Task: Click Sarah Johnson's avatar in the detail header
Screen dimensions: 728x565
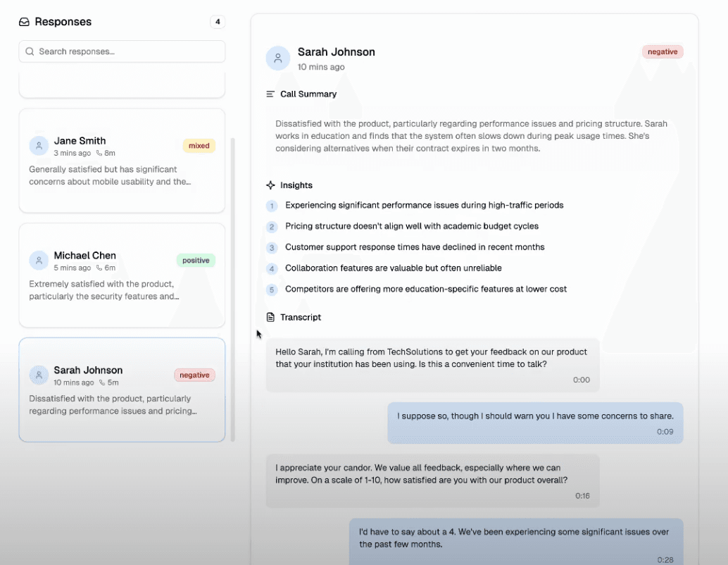Action: coord(278,58)
